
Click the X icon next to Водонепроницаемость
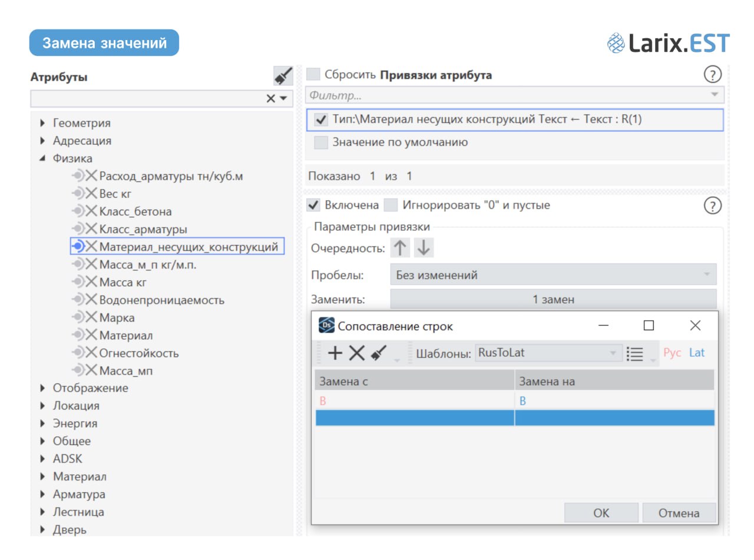click(x=92, y=300)
